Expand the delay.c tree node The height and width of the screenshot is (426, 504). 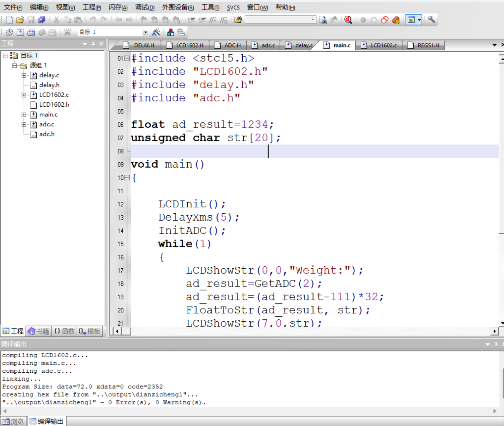[24, 75]
